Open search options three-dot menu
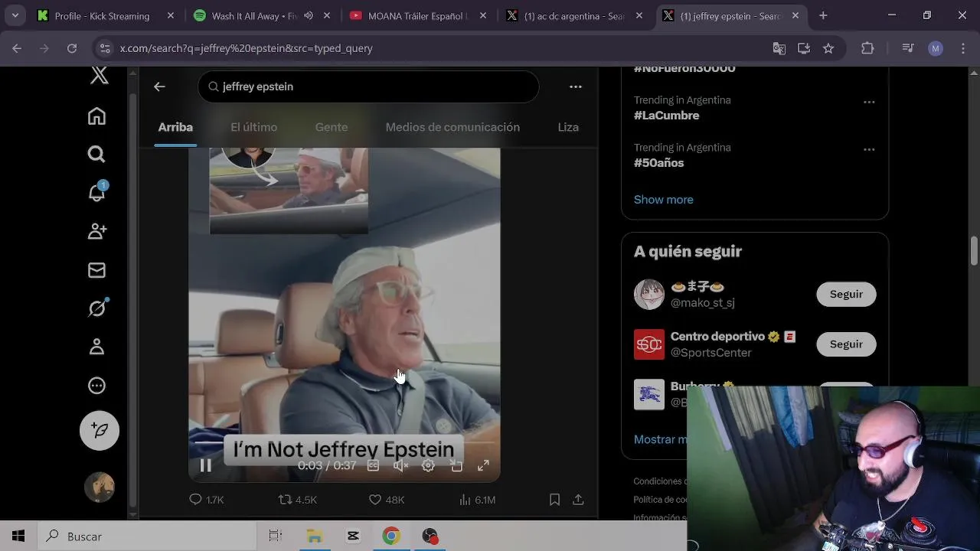The width and height of the screenshot is (980, 551). pyautogui.click(x=576, y=86)
